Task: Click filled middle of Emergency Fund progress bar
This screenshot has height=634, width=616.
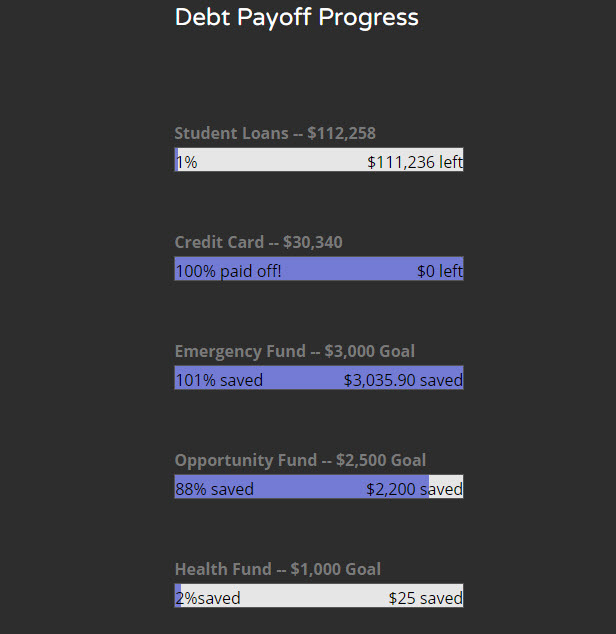Action: pyautogui.click(x=302, y=379)
